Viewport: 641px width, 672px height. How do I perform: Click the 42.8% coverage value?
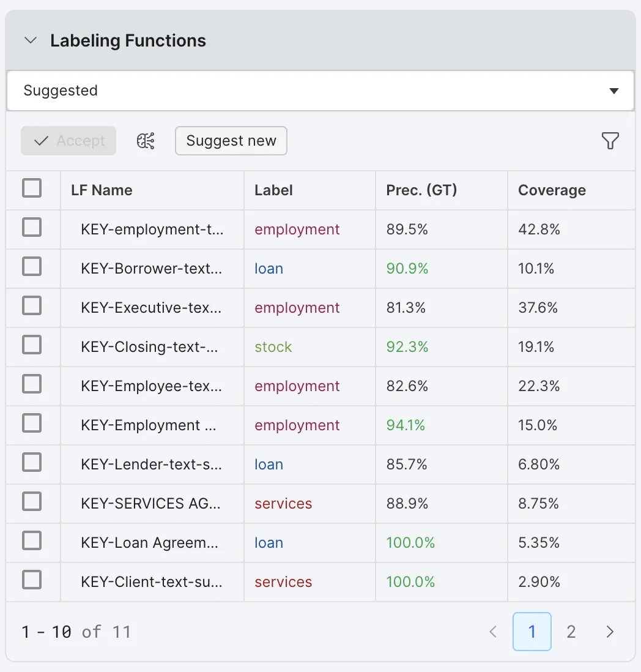click(539, 230)
